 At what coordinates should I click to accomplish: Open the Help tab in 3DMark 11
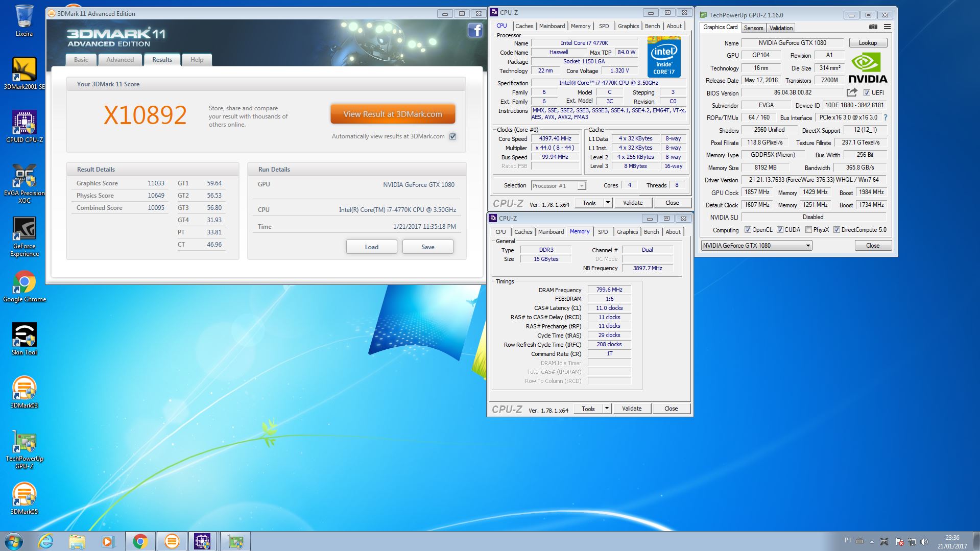pyautogui.click(x=197, y=60)
